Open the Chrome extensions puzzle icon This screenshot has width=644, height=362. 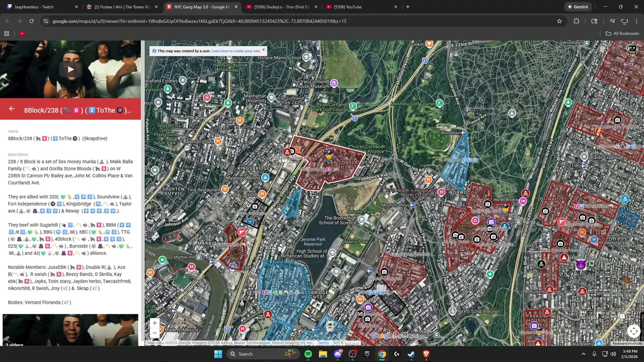576,21
